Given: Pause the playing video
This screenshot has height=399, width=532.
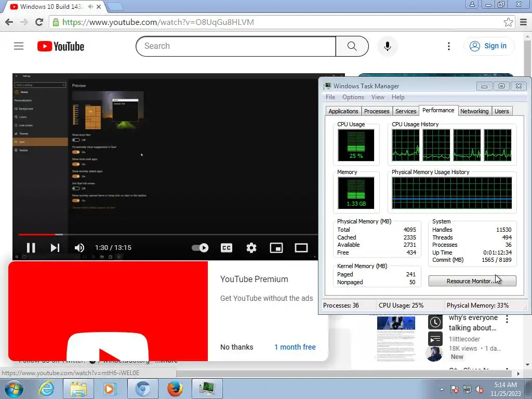Looking at the screenshot, I should click(31, 248).
